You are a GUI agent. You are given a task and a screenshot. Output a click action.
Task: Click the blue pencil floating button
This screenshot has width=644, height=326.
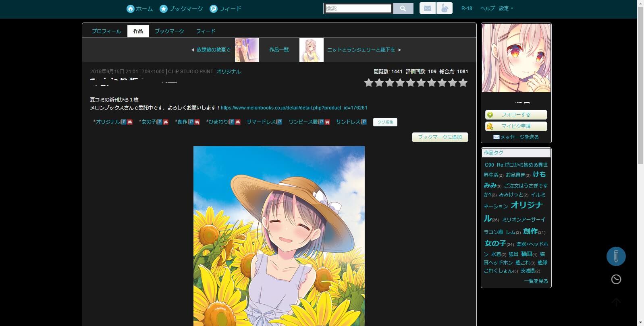coord(616,256)
